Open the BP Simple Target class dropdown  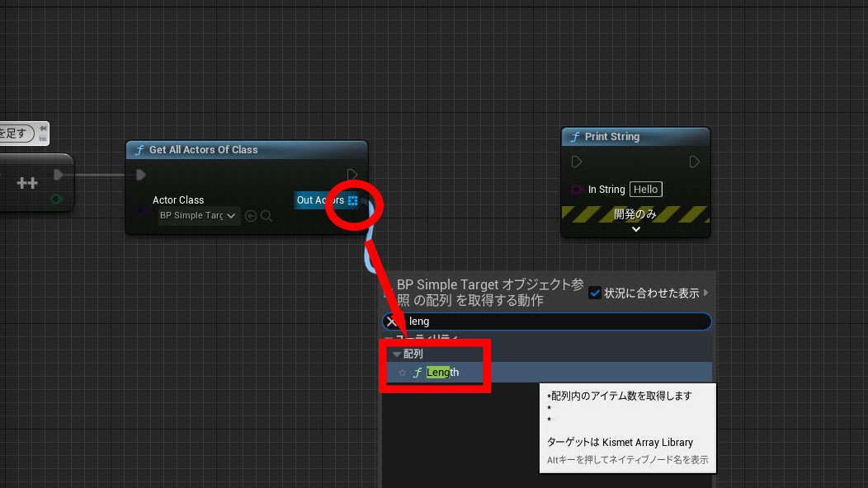198,216
